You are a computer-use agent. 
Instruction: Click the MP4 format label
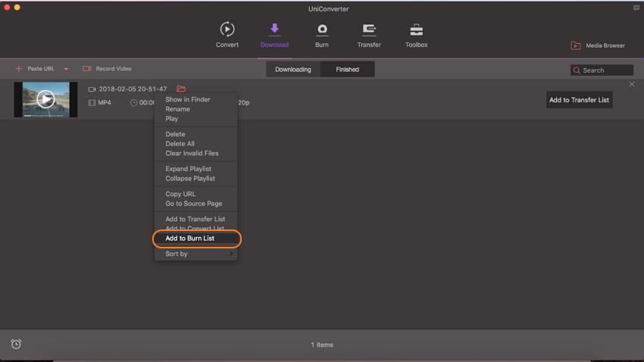[105, 102]
